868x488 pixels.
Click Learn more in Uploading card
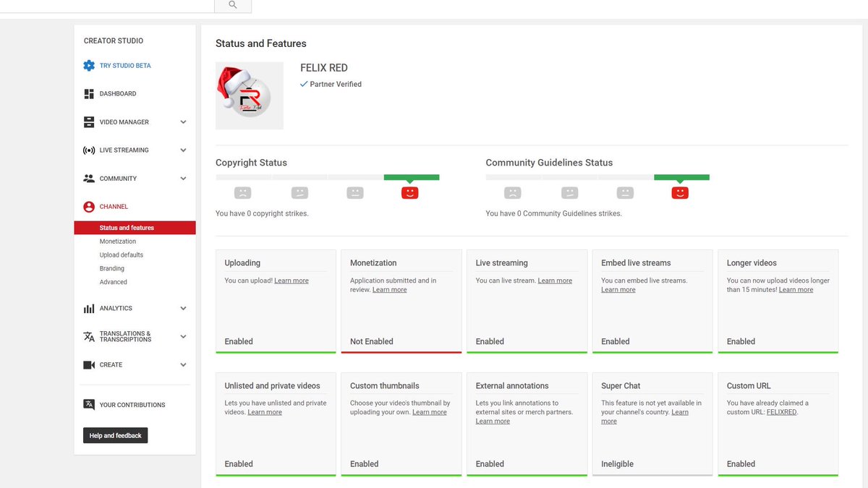292,281
